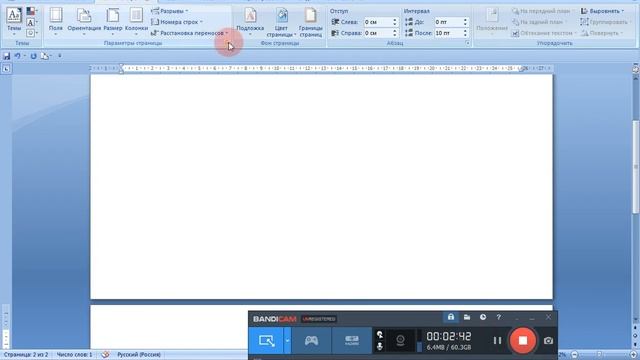Open theme fonts dropdown
The width and height of the screenshot is (640, 360).
click(31, 22)
